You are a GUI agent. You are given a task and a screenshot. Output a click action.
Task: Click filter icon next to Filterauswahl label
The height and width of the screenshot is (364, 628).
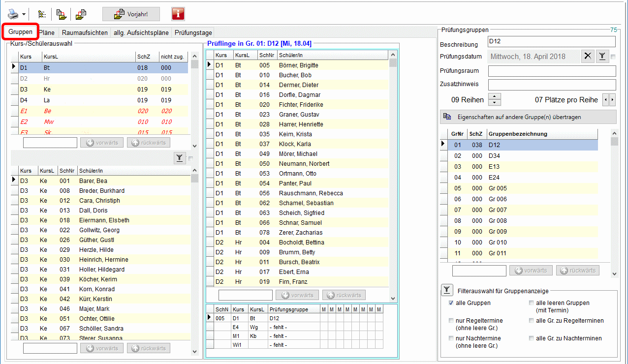coord(446,291)
